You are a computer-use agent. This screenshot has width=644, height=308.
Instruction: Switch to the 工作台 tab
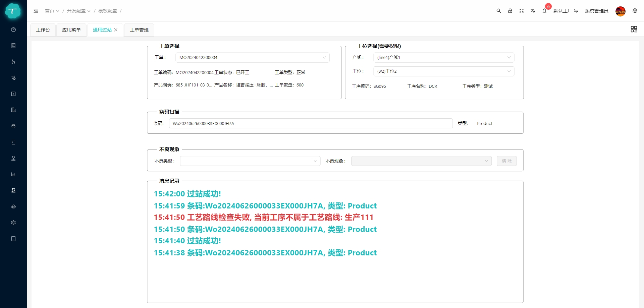click(43, 30)
